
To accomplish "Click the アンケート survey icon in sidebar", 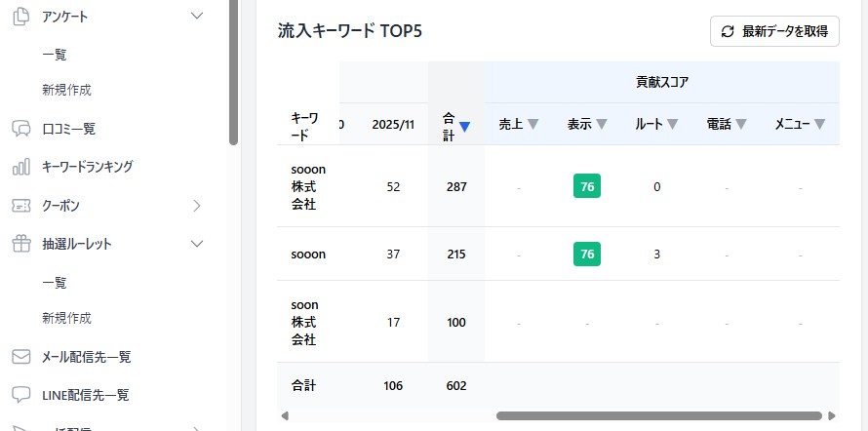I will pyautogui.click(x=20, y=16).
